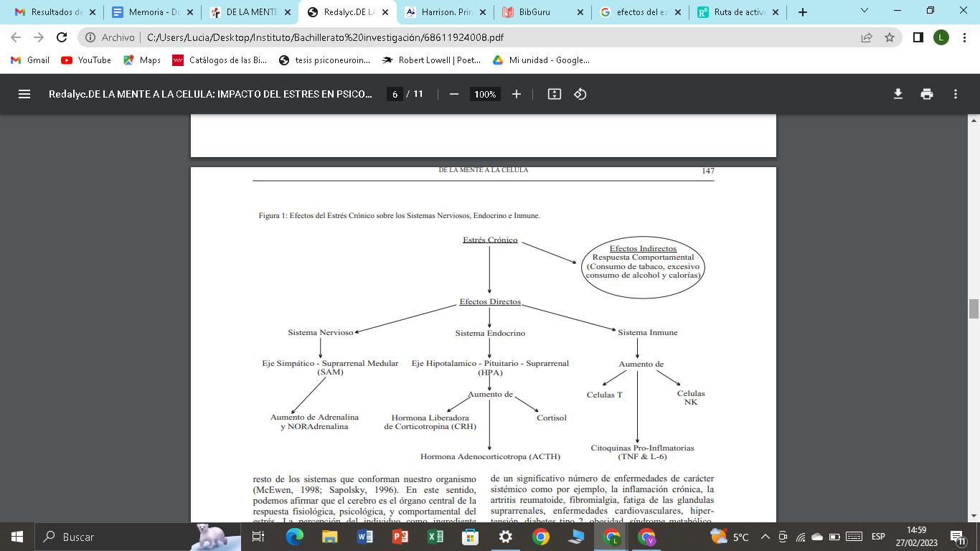Screen dimensions: 980x551
Task: Download the PDF file
Action: [x=897, y=94]
